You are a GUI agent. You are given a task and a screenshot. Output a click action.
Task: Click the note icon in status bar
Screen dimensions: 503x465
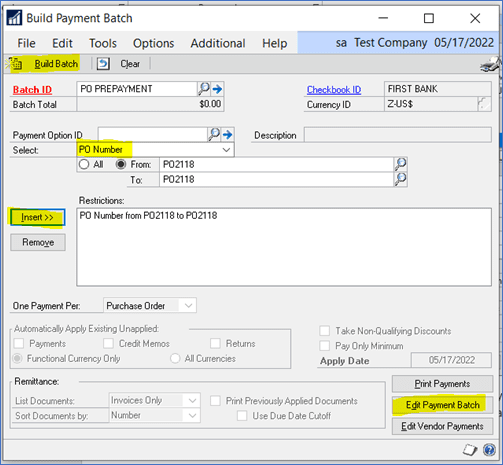(470, 450)
